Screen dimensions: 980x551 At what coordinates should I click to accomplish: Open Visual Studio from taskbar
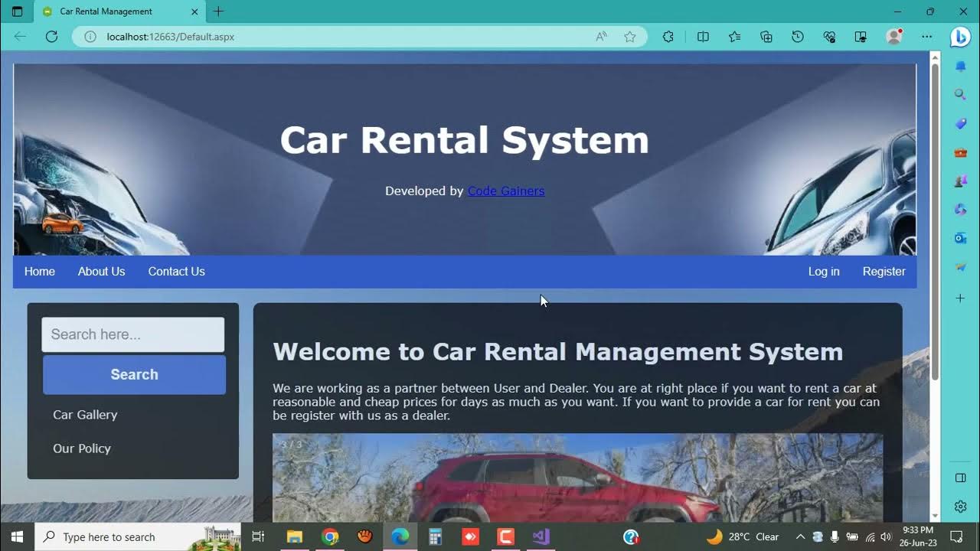(541, 536)
